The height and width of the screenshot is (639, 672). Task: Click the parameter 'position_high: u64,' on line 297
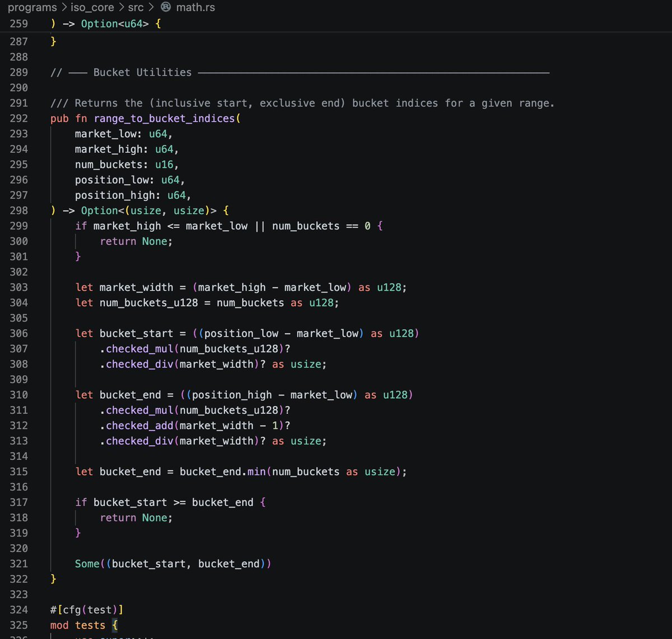coord(133,195)
